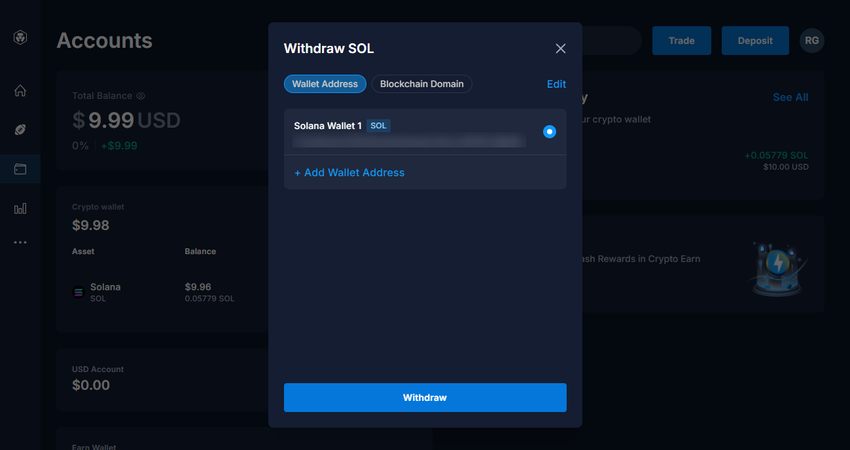Click the Deposit button
Image resolution: width=850 pixels, height=450 pixels.
pyautogui.click(x=755, y=40)
